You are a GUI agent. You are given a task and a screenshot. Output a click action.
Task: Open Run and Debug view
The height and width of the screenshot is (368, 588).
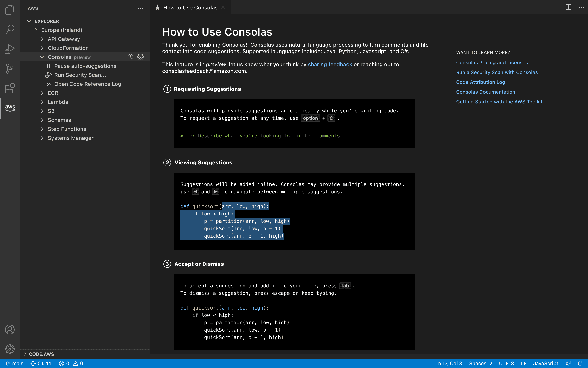10,49
